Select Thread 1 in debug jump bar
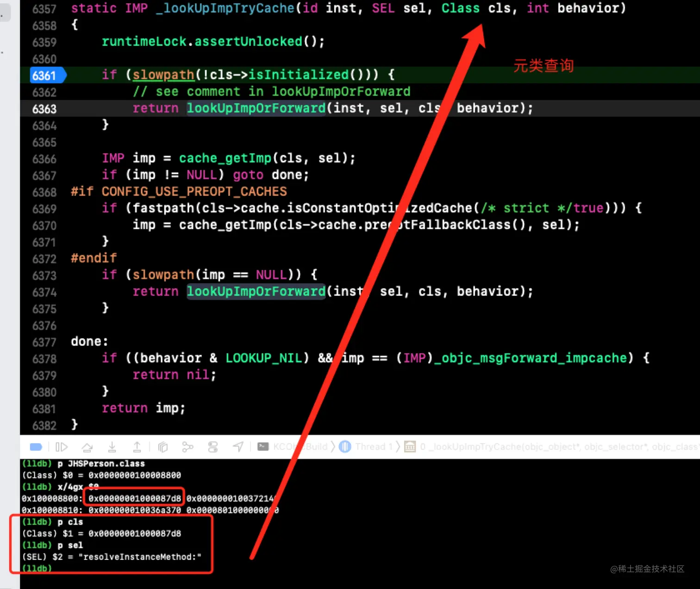The width and height of the screenshot is (700, 589). pos(366,446)
